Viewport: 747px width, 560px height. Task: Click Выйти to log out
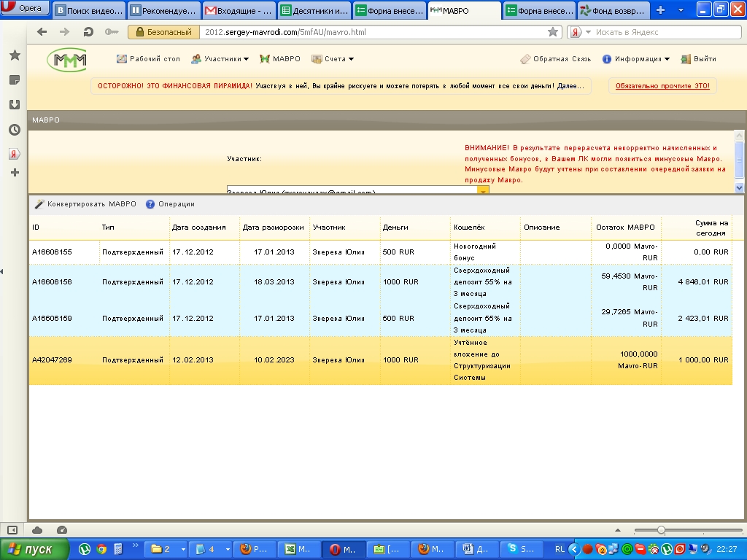(698, 59)
